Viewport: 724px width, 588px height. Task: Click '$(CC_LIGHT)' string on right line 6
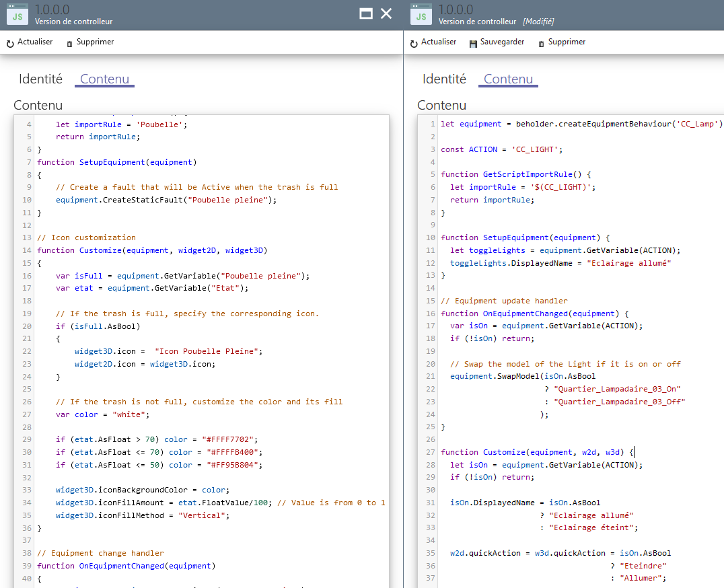560,188
